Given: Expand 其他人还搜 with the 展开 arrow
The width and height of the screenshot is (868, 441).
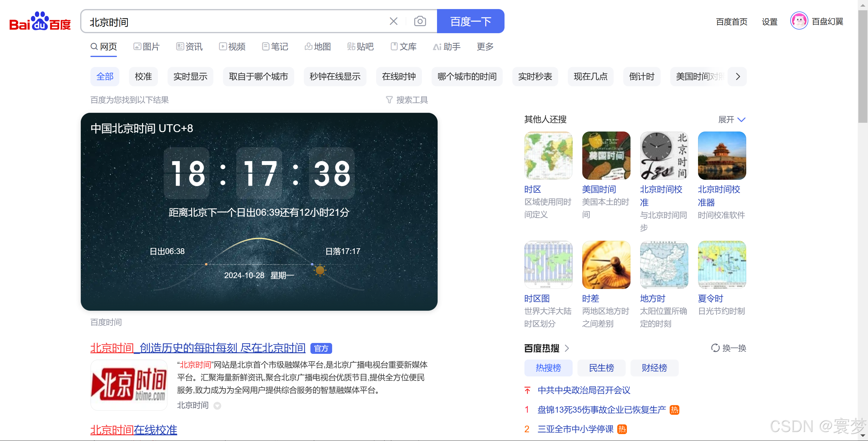Looking at the screenshot, I should [731, 119].
